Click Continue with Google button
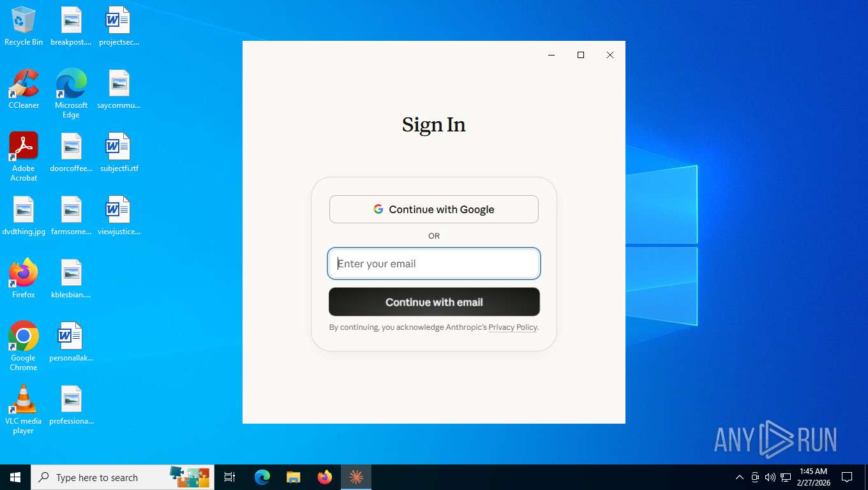This screenshot has width=868, height=490. (x=434, y=209)
